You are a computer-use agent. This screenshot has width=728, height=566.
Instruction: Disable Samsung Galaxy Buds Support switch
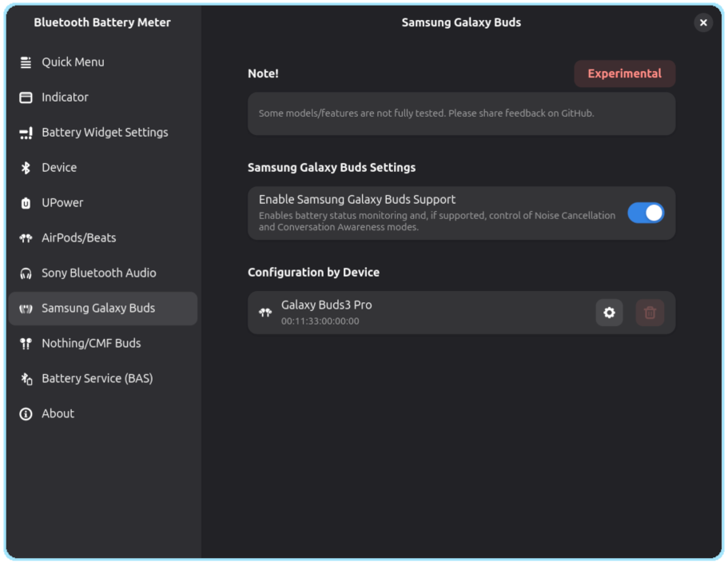[x=646, y=213]
